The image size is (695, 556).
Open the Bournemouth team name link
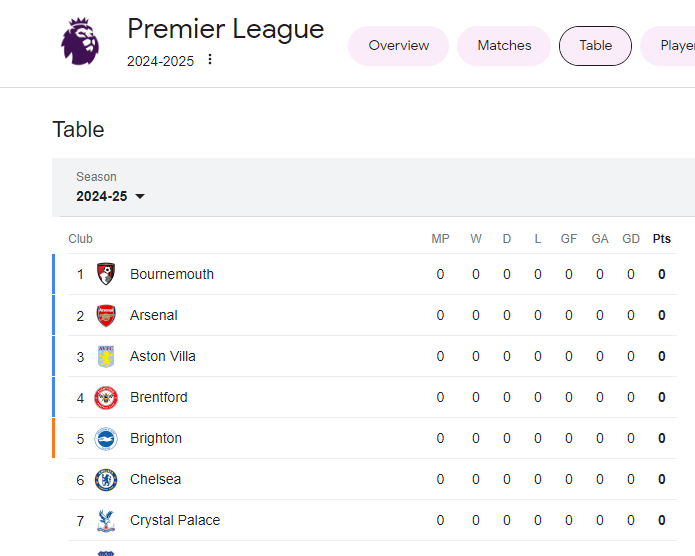tap(172, 274)
